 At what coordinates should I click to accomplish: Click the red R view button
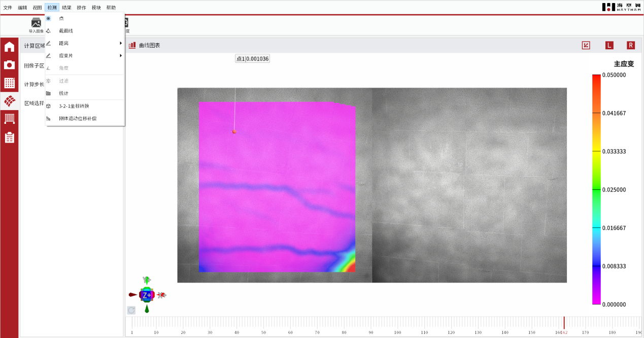coord(630,45)
